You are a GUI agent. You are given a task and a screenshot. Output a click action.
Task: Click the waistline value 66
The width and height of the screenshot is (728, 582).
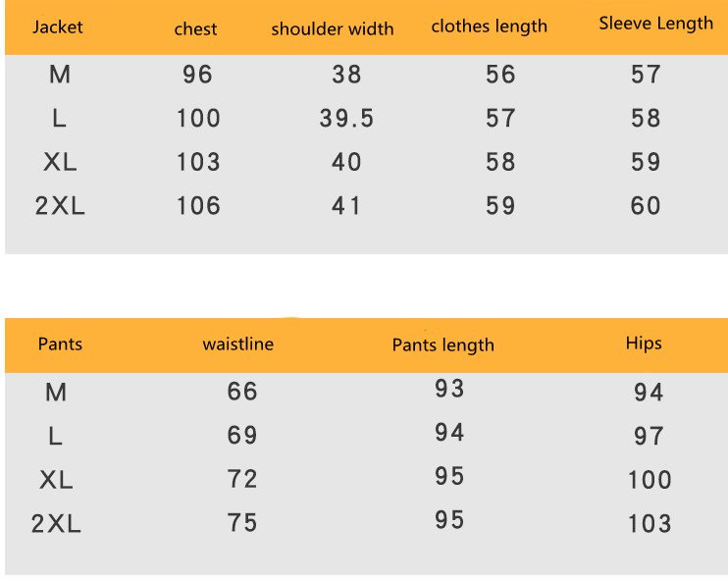pyautogui.click(x=242, y=392)
